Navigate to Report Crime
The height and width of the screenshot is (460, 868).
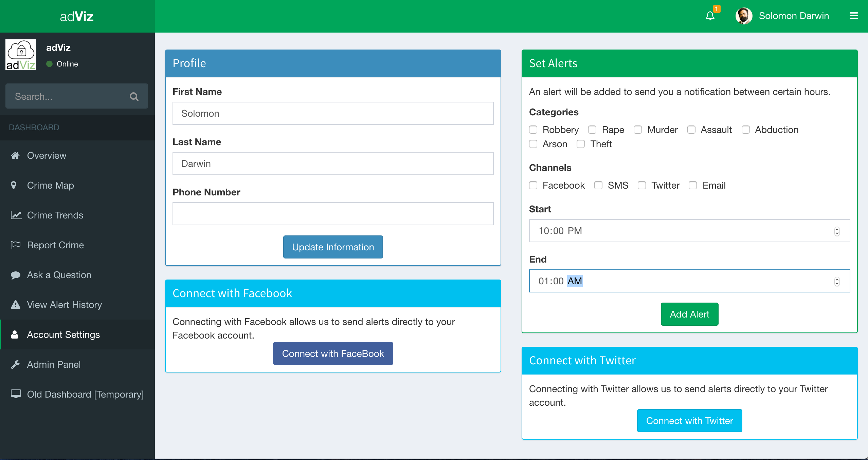(77, 245)
